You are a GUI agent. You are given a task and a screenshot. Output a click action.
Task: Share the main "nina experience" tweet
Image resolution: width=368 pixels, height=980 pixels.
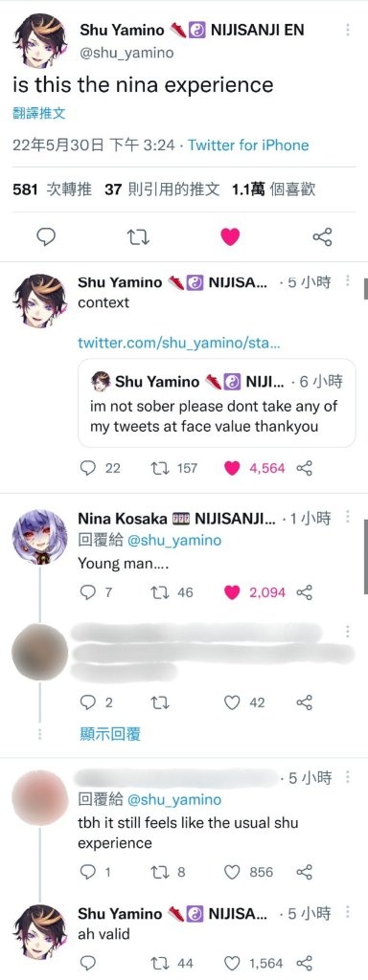pyautogui.click(x=322, y=237)
